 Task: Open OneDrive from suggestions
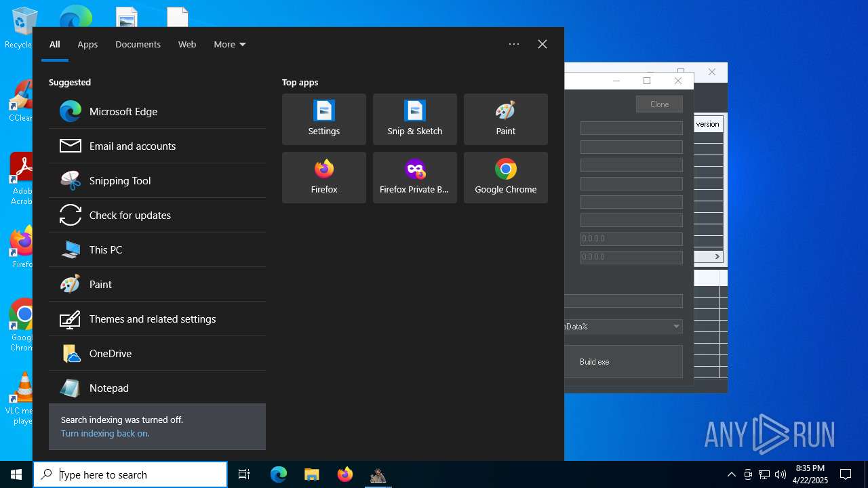(157, 353)
